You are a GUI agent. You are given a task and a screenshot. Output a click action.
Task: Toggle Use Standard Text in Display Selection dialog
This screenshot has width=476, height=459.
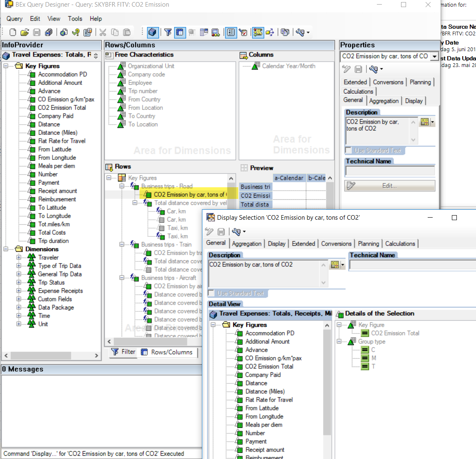211,293
